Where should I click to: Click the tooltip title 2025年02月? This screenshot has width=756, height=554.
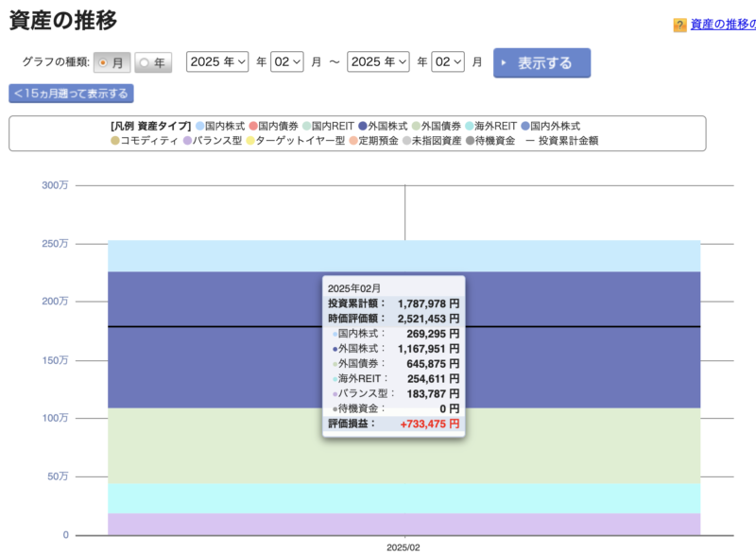(354, 288)
